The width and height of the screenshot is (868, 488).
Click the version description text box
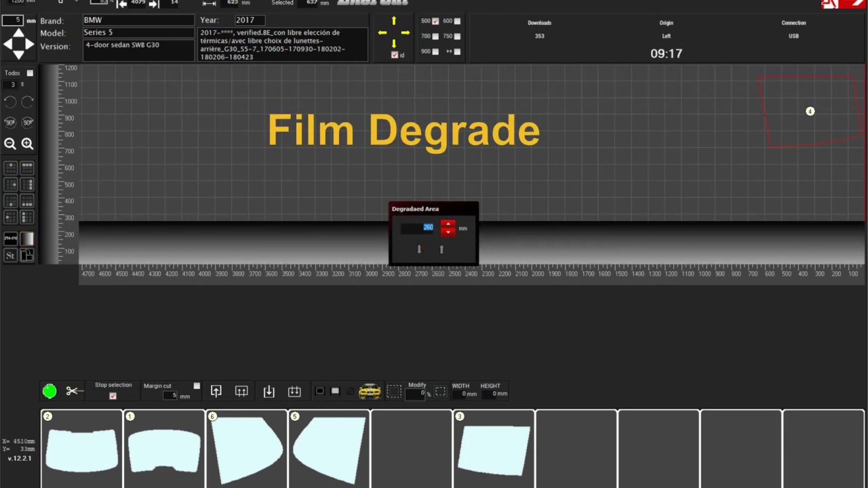pyautogui.click(x=283, y=45)
